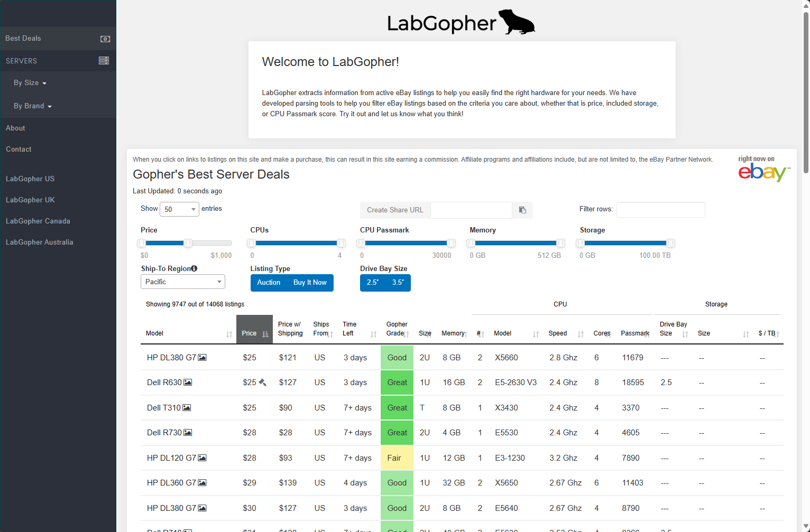Screen dimensions: 810x532
Task: Click the sort arrows on the server Model column
Action: (x=229, y=334)
